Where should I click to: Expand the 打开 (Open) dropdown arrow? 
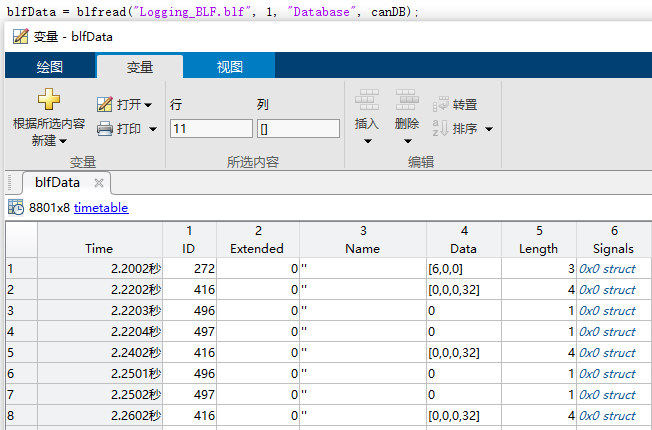click(148, 105)
